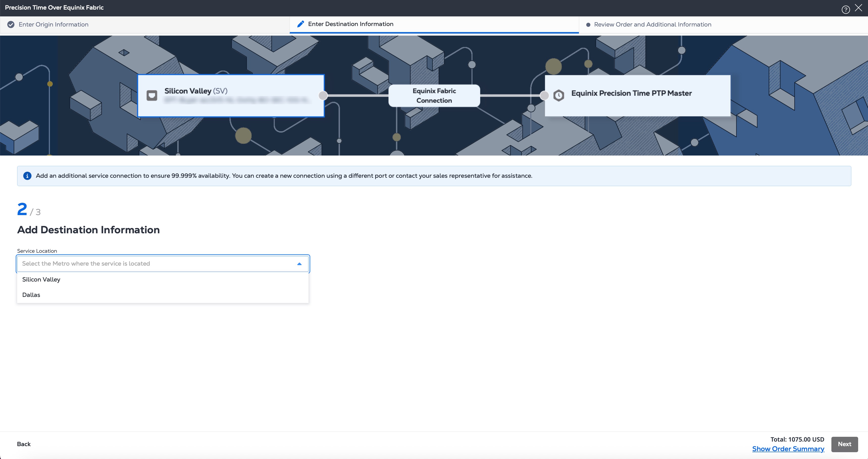Click the Service Location metro input field

[155, 264]
